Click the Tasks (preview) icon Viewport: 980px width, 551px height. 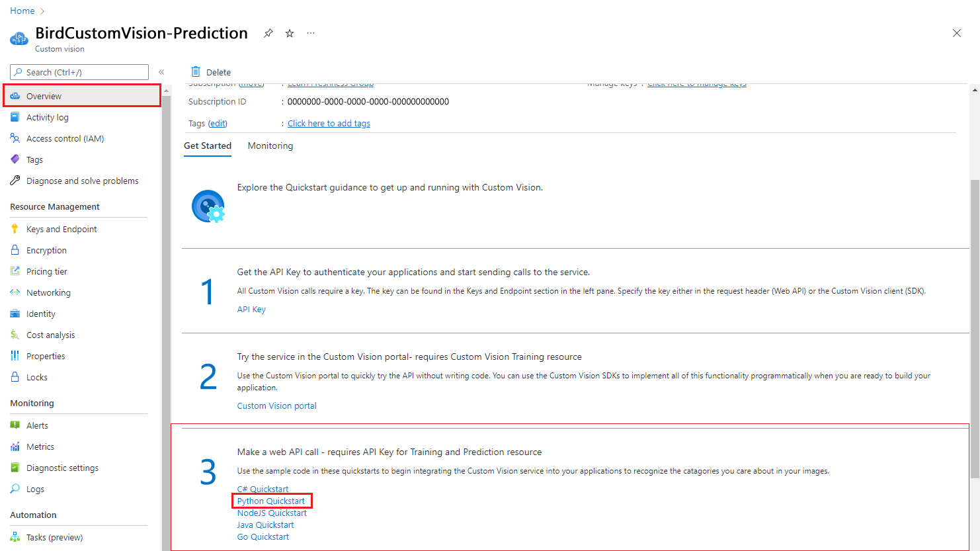point(15,537)
